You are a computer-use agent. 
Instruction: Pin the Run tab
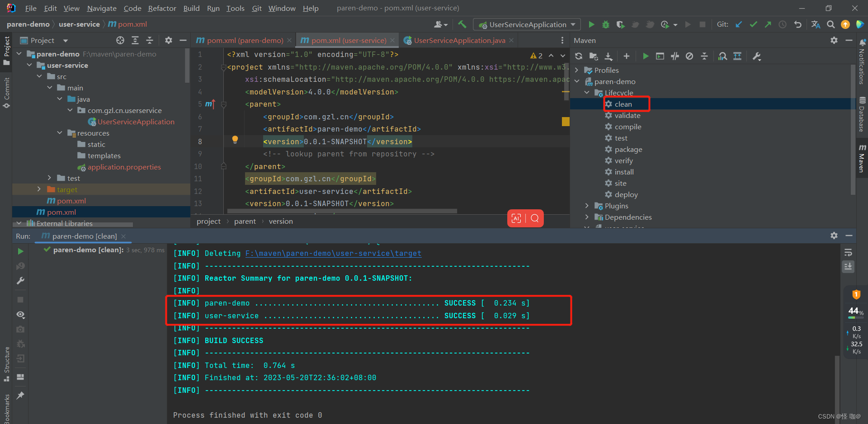(20, 396)
